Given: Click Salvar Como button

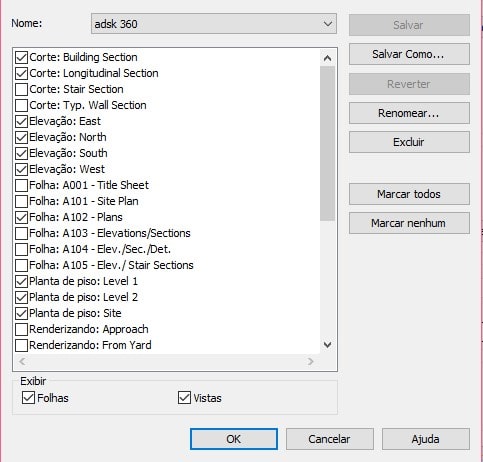Looking at the screenshot, I should click(409, 54).
